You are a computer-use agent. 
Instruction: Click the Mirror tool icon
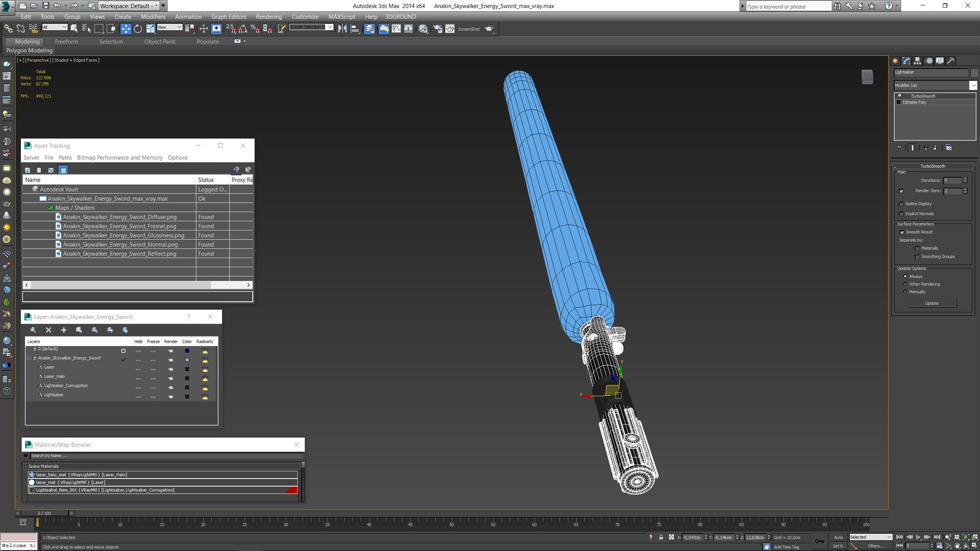342,29
